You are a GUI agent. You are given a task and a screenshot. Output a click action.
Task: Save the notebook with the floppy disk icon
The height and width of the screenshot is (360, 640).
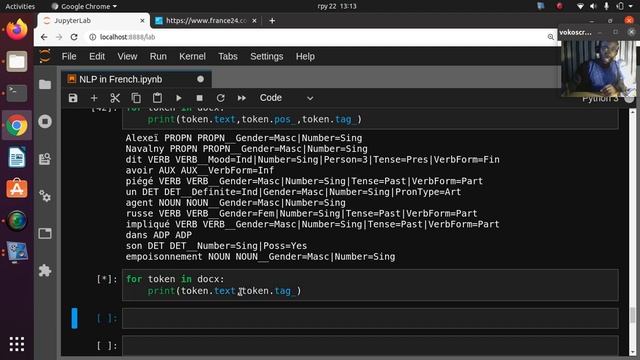73,98
